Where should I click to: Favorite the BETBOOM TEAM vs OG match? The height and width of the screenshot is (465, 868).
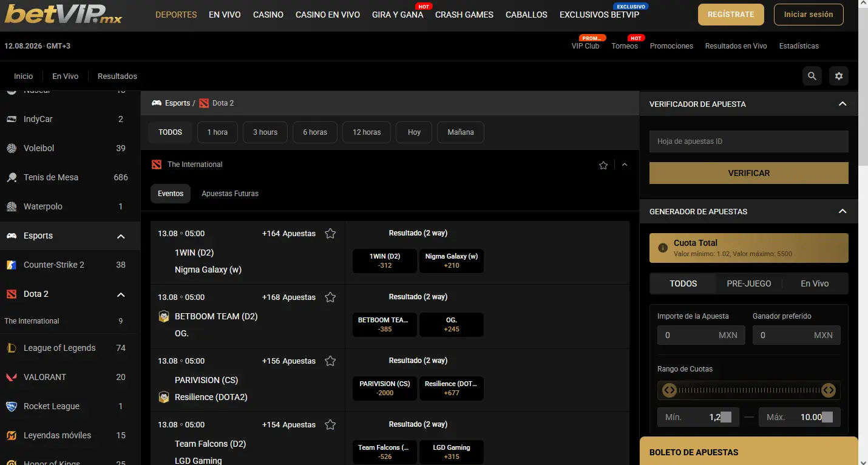pyautogui.click(x=330, y=297)
